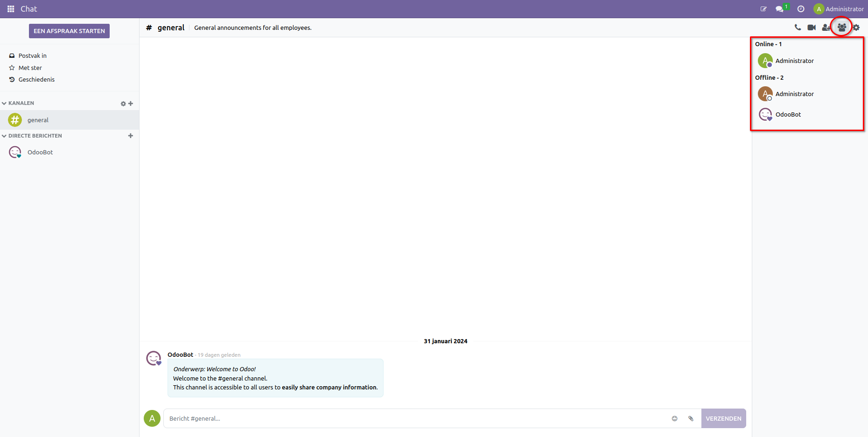868x437 pixels.
Task: Open the apps grid menu
Action: click(10, 8)
